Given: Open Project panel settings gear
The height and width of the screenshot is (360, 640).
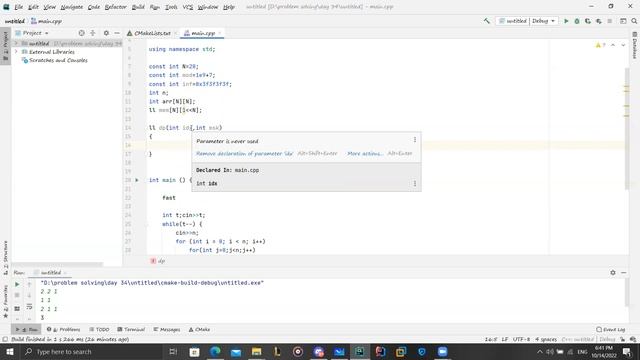Looking at the screenshot, I should pyautogui.click(x=106, y=33).
